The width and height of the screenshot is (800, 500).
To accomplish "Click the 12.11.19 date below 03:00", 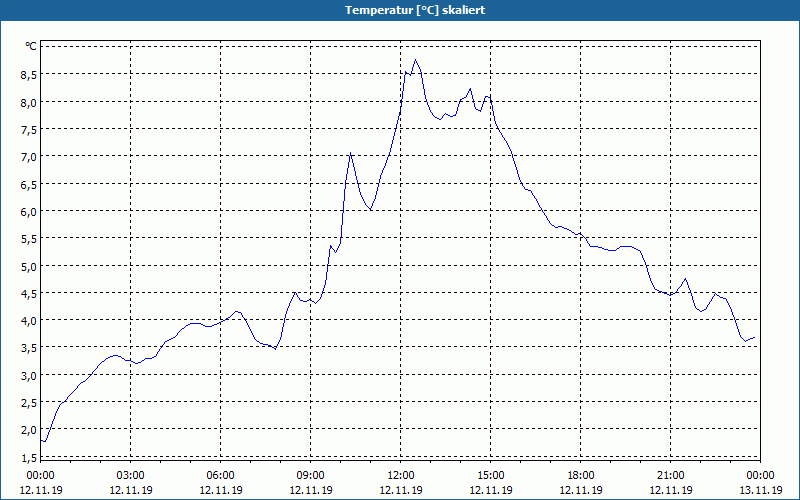I will [131, 490].
